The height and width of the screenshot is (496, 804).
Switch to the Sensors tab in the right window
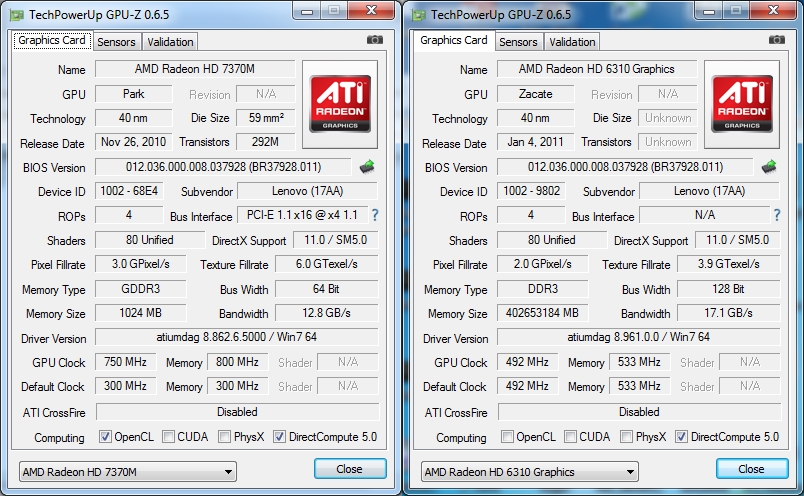(518, 42)
